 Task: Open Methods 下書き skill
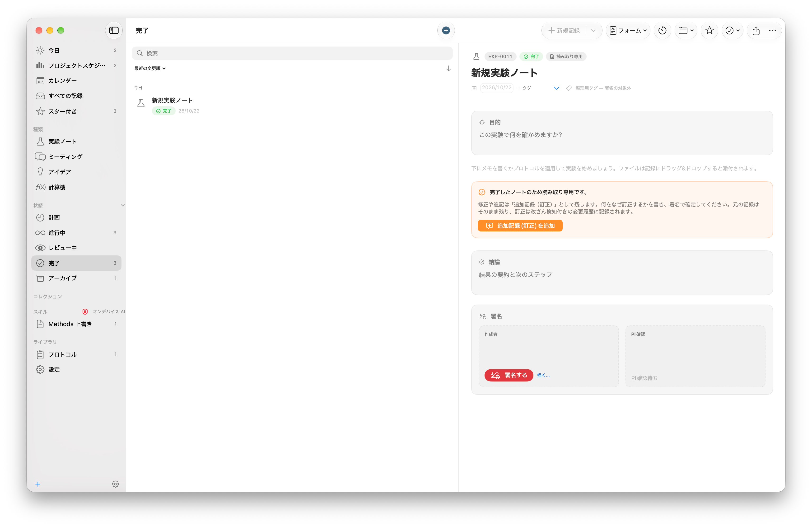point(76,324)
